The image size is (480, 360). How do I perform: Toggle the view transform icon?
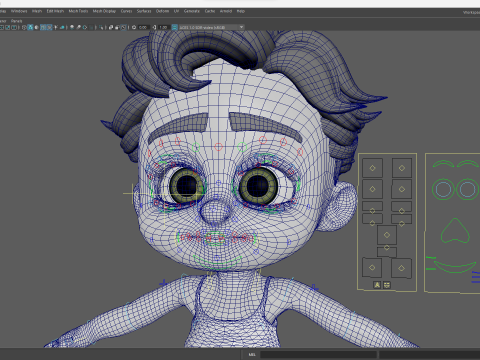pos(175,27)
